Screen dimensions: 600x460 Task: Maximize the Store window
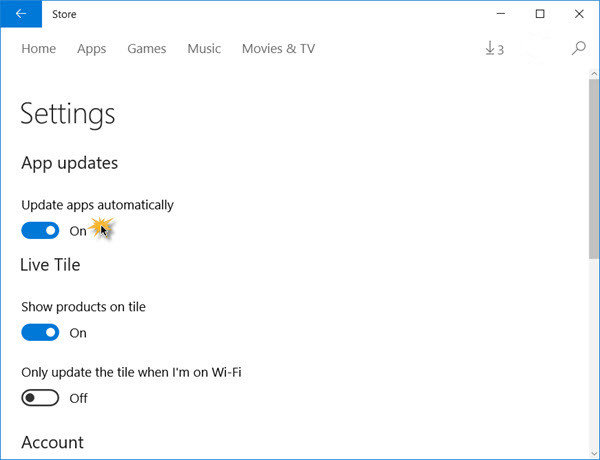[540, 14]
